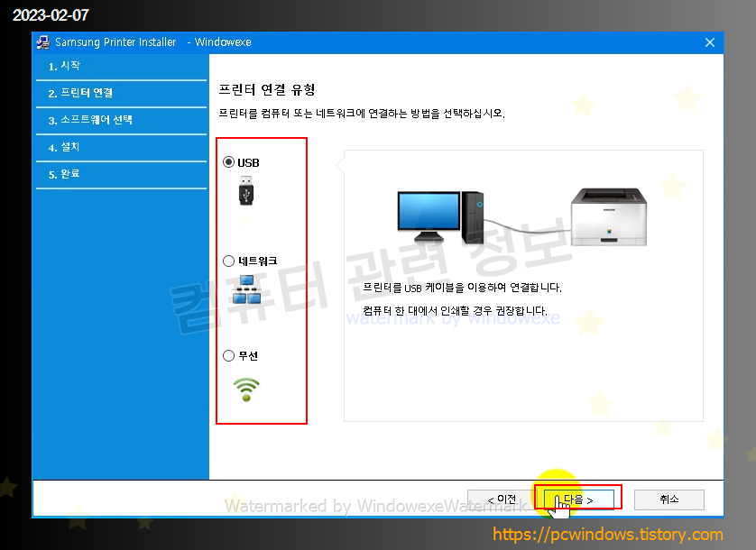Select the USB connection radio button

[x=228, y=162]
